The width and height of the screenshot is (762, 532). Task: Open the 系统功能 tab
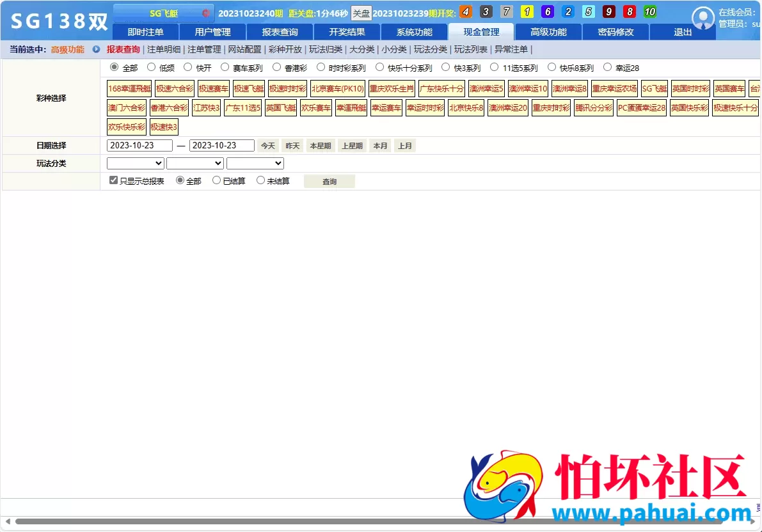coord(414,32)
